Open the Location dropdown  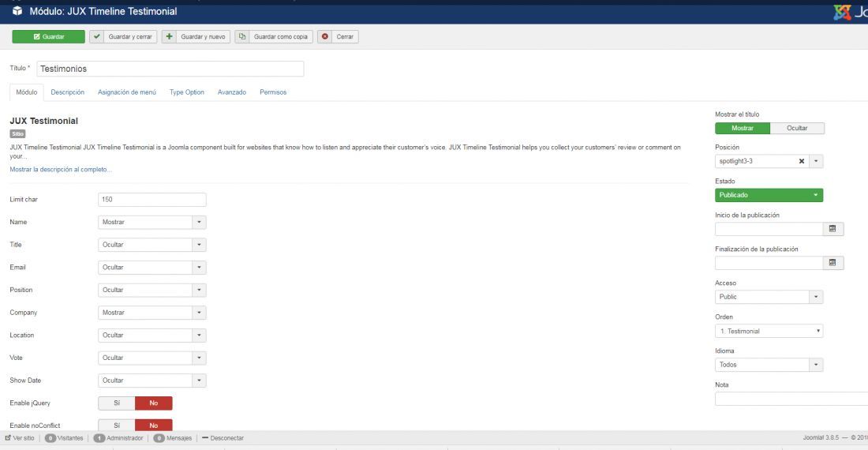[152, 336]
